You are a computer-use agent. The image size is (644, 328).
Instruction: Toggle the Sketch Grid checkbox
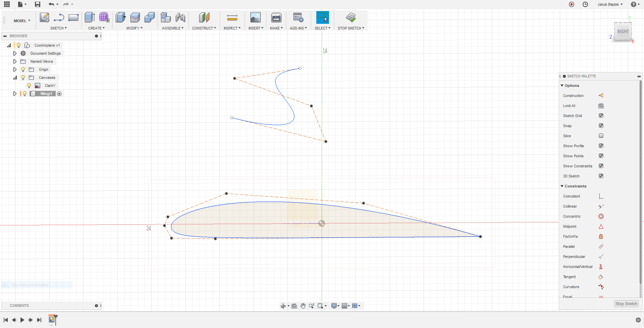click(601, 116)
